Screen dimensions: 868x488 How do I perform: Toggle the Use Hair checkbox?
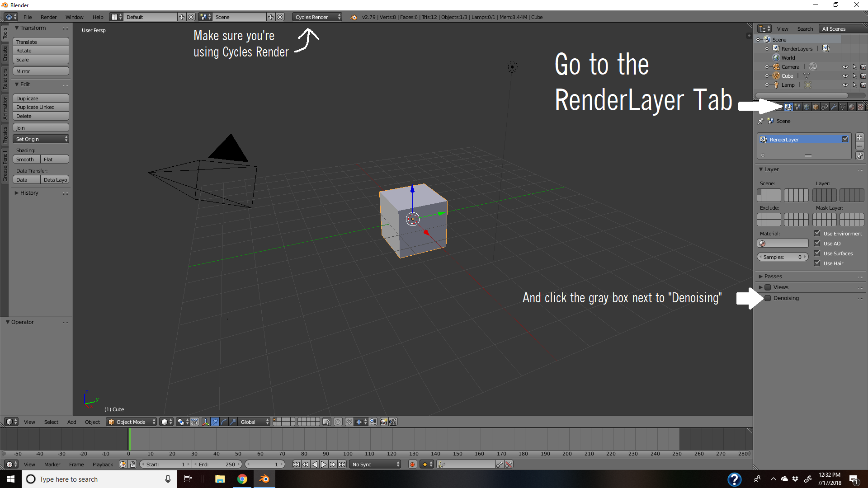(817, 263)
